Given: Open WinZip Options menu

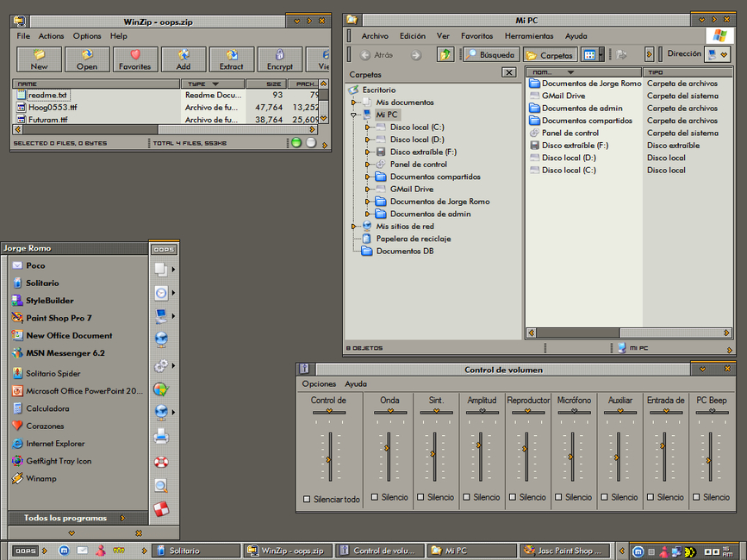Looking at the screenshot, I should point(87,36).
